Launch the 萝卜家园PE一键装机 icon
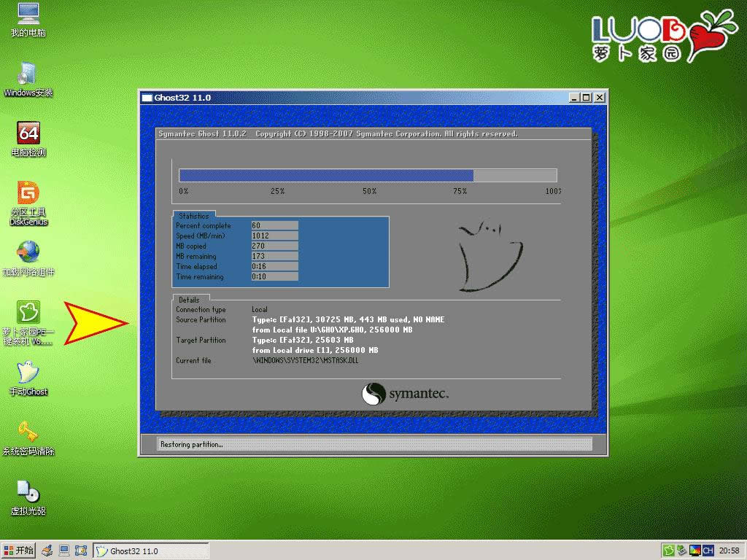 28,323
